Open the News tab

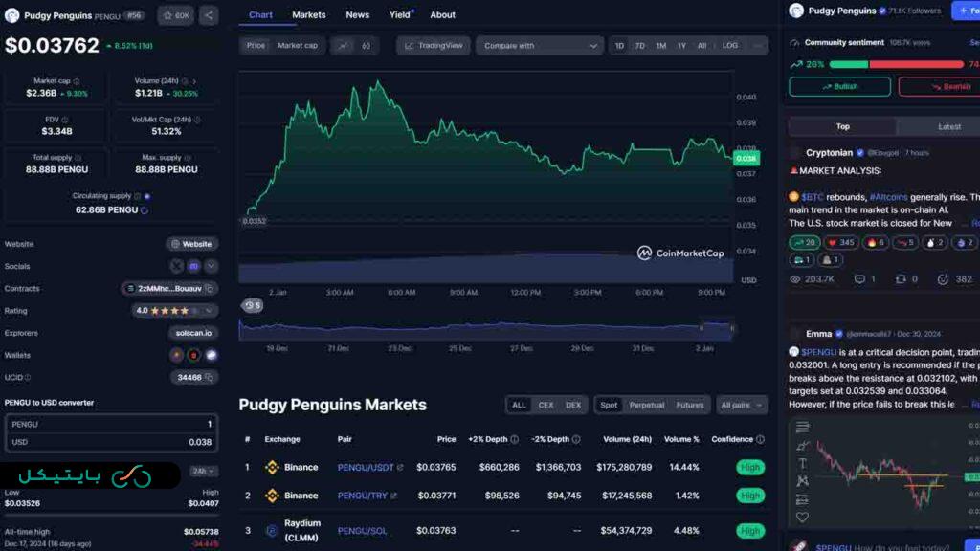pos(357,15)
